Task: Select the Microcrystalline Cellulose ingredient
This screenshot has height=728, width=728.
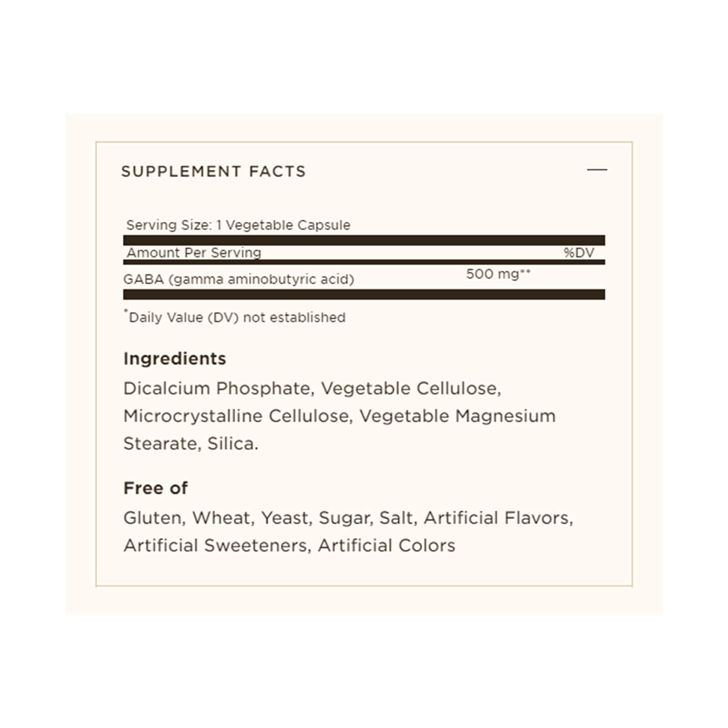Action: click(x=237, y=416)
